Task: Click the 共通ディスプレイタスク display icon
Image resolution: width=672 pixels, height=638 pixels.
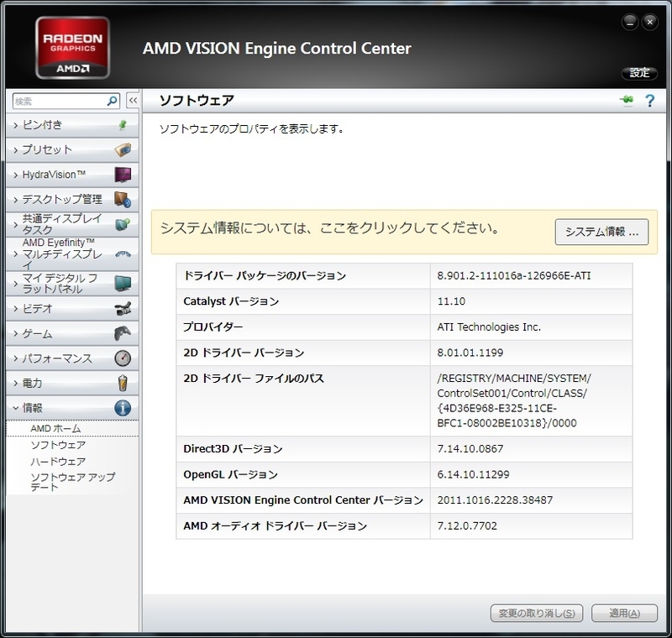Action: point(123,224)
